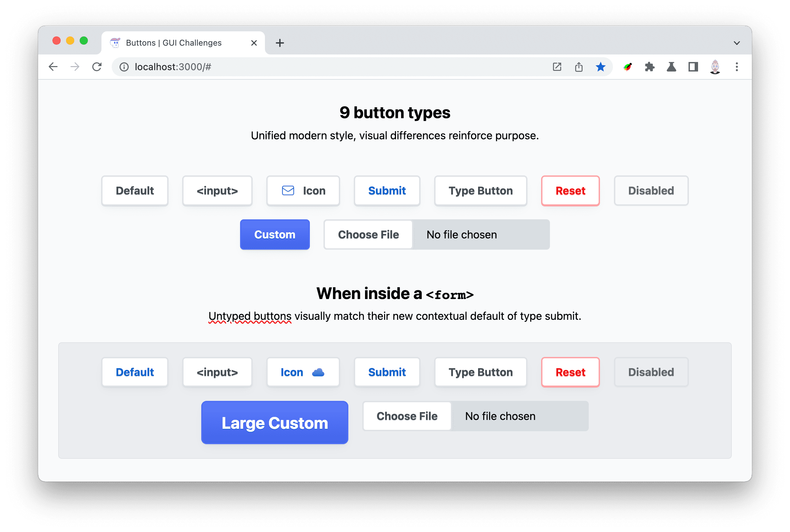
Task: Click the Custom blue button
Action: coord(275,233)
